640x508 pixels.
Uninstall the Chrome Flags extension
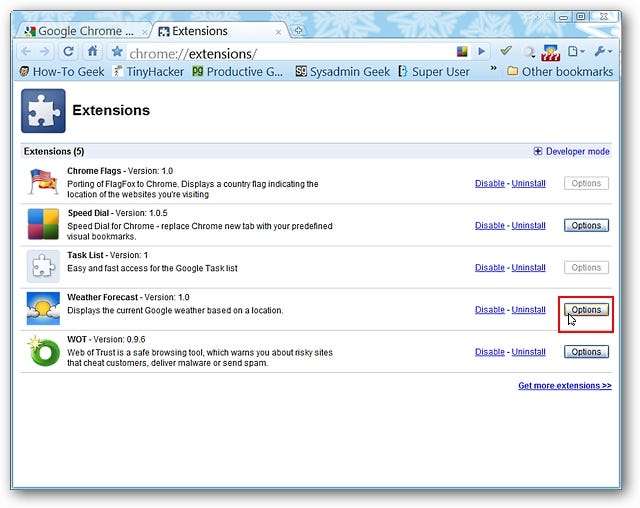529,184
